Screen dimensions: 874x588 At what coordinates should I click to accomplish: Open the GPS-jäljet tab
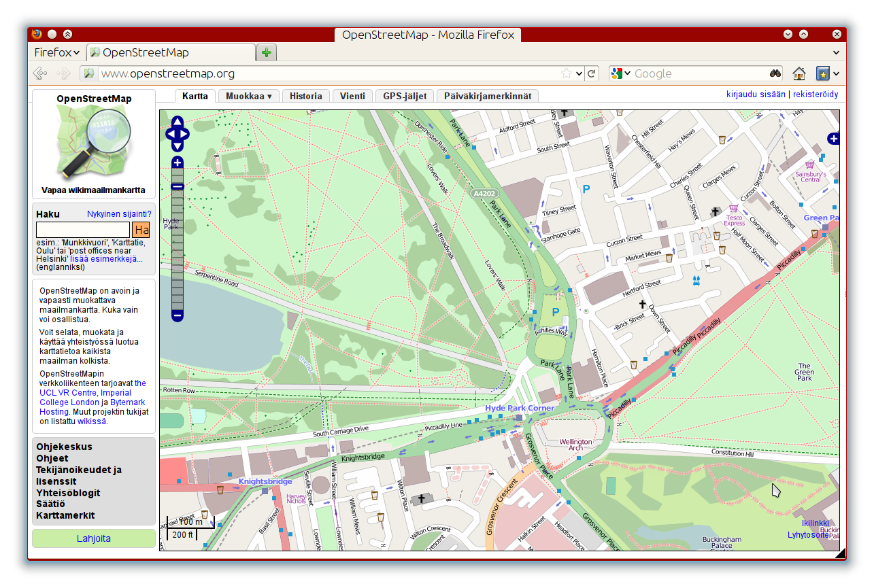pyautogui.click(x=404, y=96)
